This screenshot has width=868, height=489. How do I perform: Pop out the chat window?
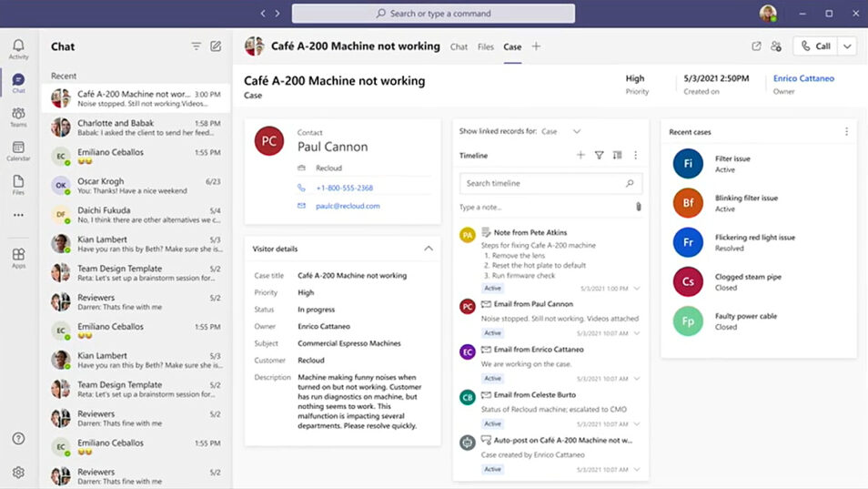coord(756,46)
